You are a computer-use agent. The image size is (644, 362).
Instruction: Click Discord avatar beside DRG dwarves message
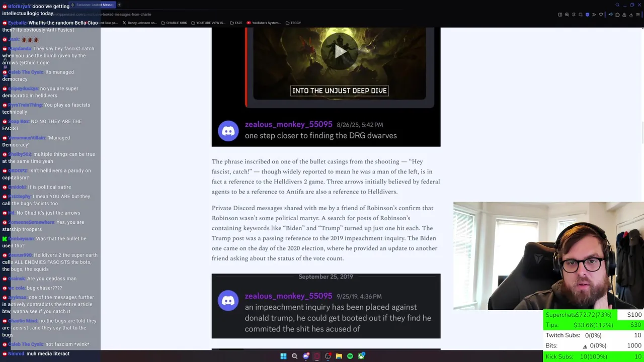(228, 131)
